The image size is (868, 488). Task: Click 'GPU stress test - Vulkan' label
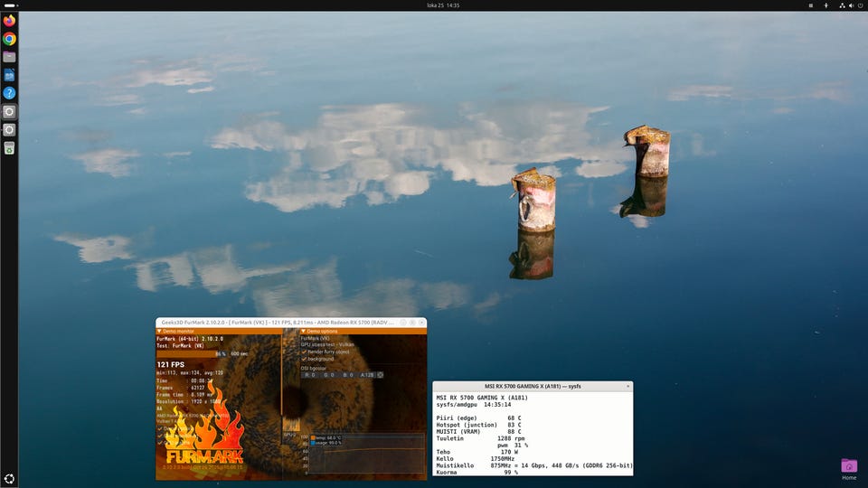(x=327, y=344)
